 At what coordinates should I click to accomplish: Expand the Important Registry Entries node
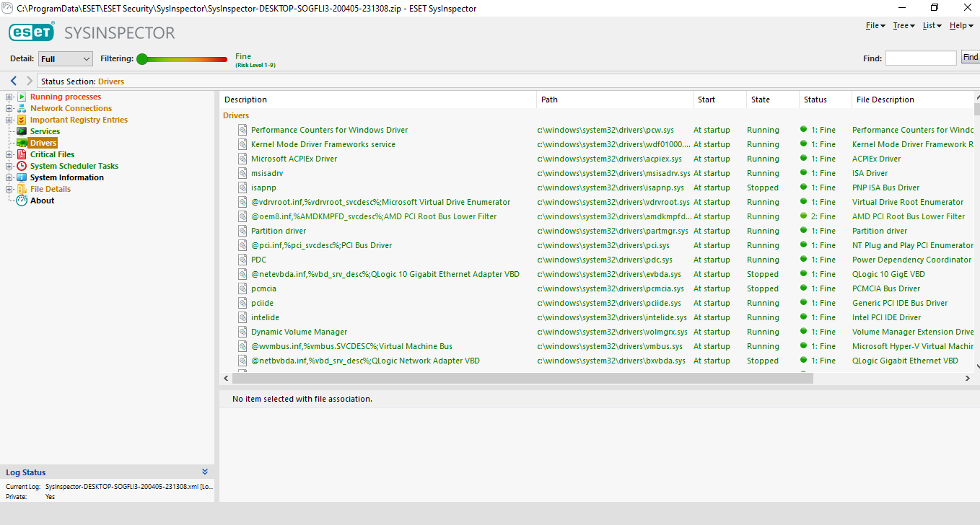[9, 120]
